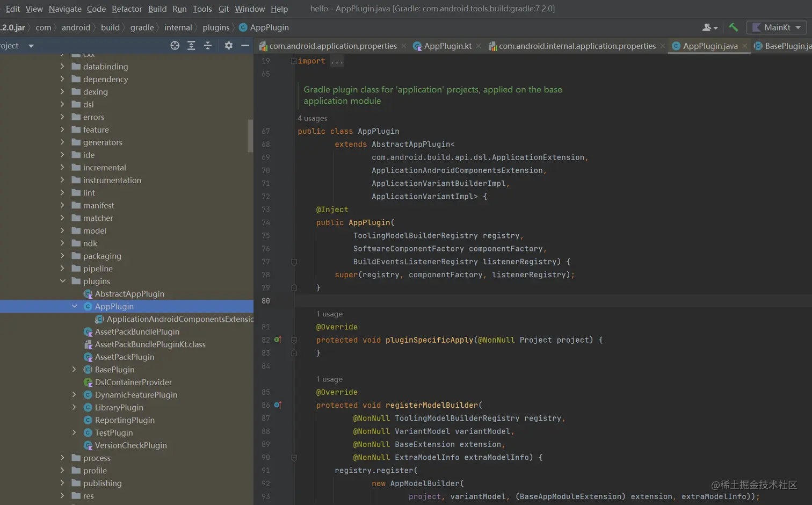
Task: Select VersionCheckPlugin in the project tree
Action: click(130, 445)
